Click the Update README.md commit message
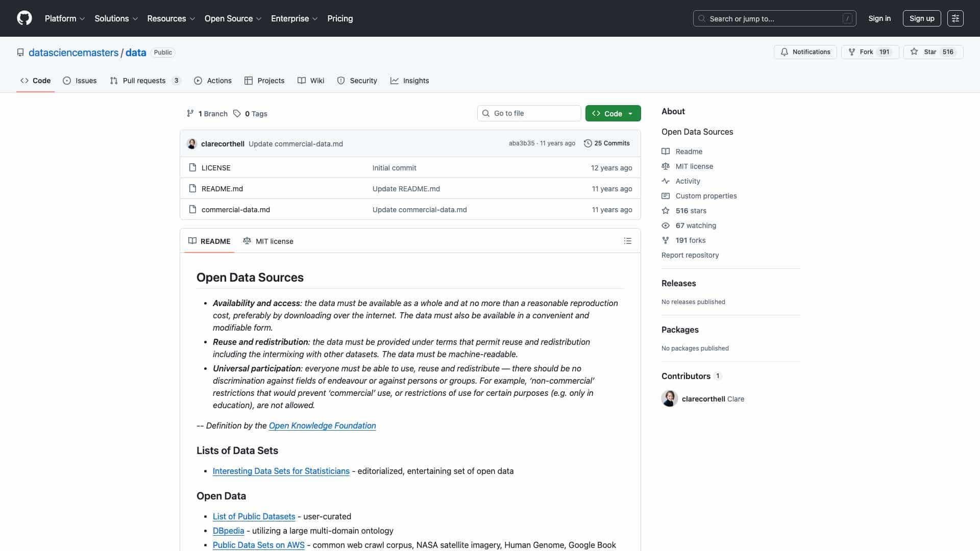The image size is (980, 551). (x=406, y=188)
